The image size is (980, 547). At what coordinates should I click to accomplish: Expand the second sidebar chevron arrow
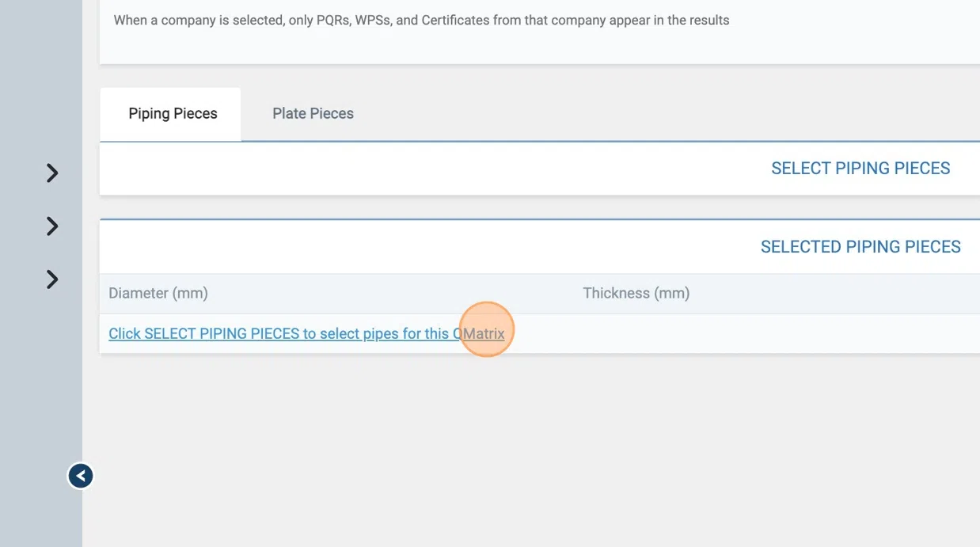coord(52,226)
